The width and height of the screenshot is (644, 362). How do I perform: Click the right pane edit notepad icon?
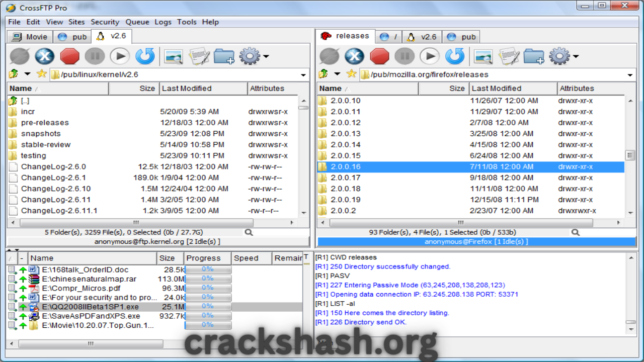[509, 56]
